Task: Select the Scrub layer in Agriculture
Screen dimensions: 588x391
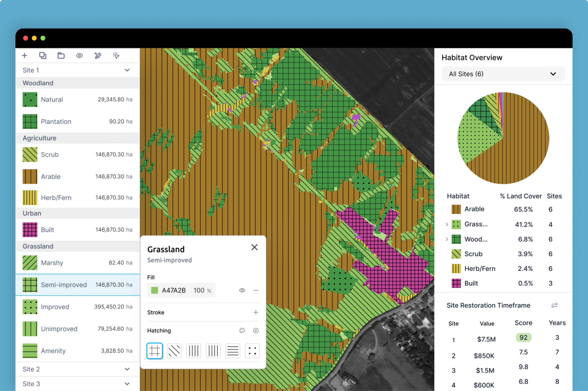Action: (x=78, y=155)
